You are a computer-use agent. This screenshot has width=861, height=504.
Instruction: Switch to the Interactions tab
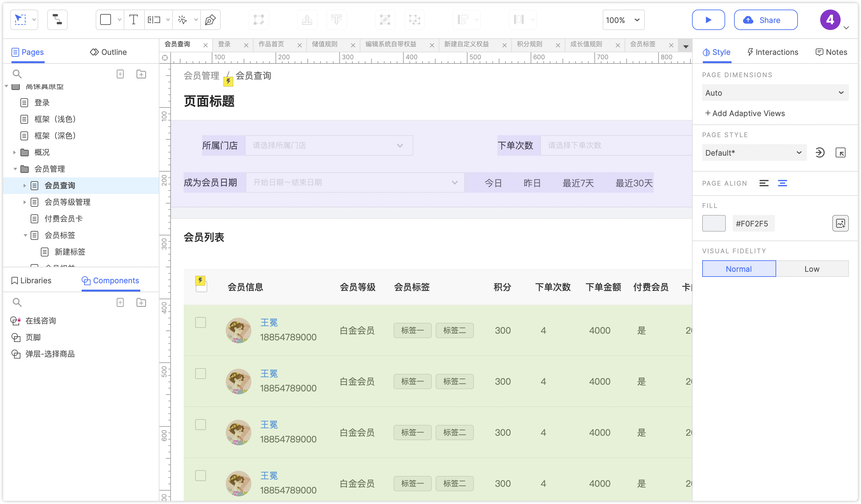[773, 52]
